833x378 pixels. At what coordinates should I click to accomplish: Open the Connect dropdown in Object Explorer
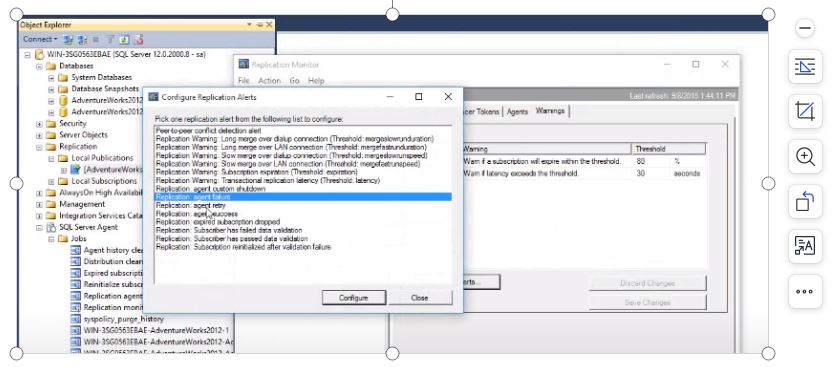coord(40,39)
